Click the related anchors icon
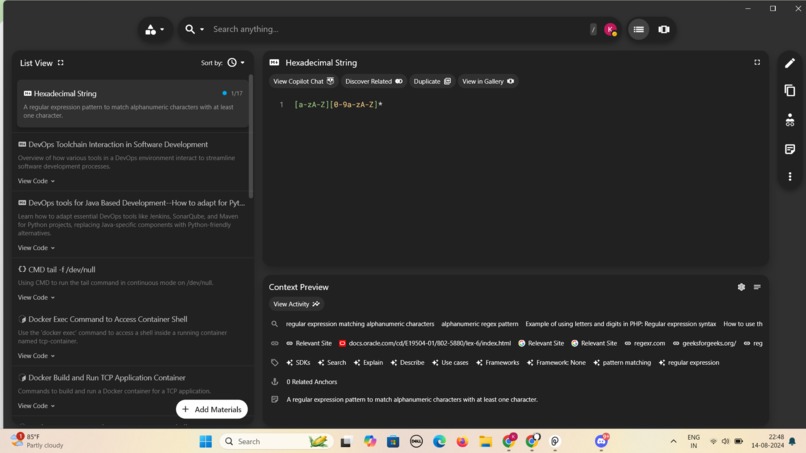806x453 pixels. point(274,382)
